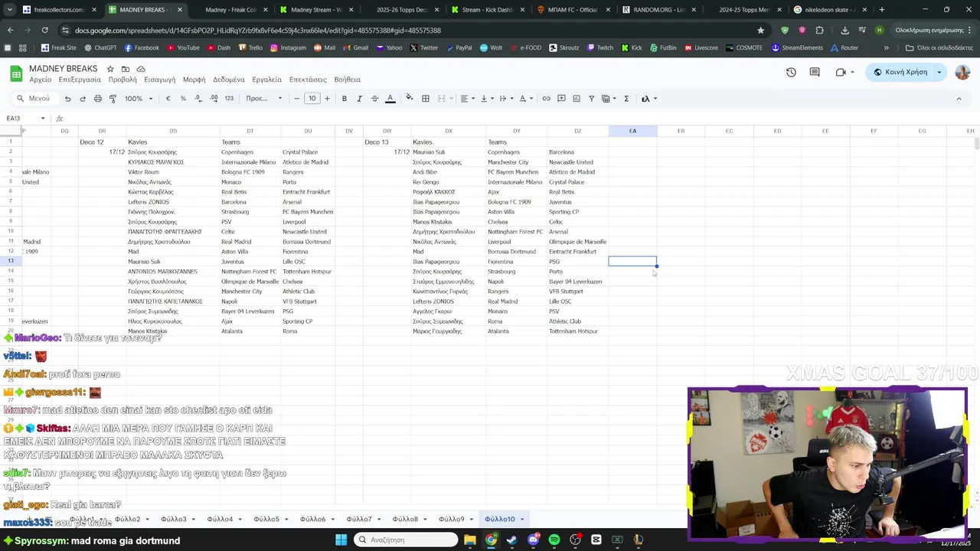Undo the last action in toolbar
This screenshot has height=551, width=980.
tap(67, 99)
